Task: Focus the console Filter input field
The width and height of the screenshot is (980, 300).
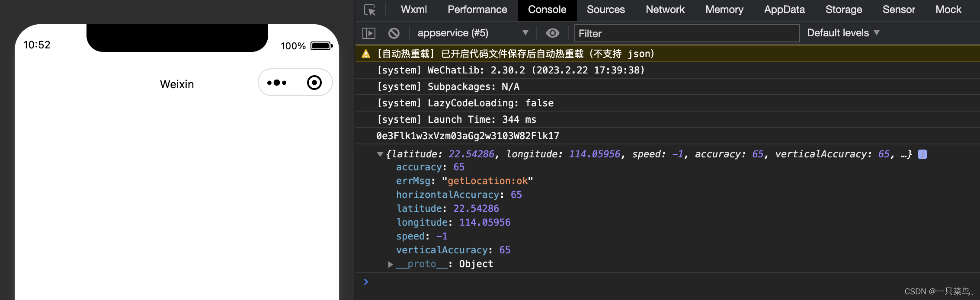Action: tap(687, 33)
